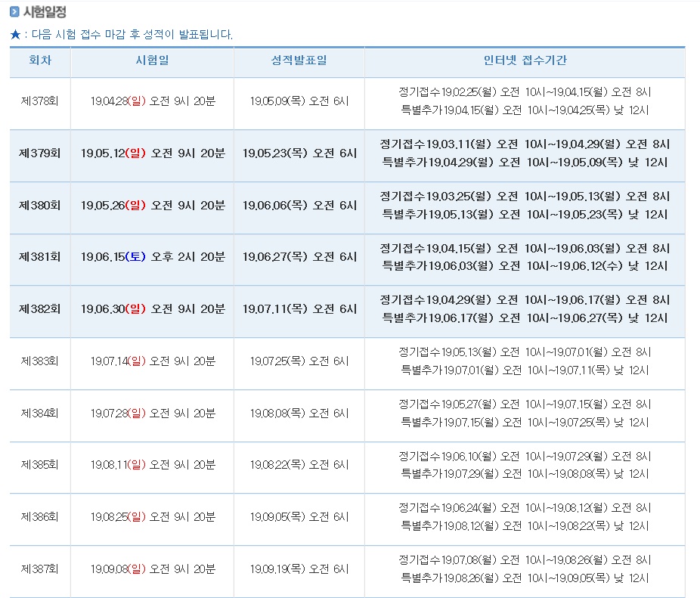Click 특별추가 line starting 19.06.03(월) for 제381회

(x=525, y=265)
